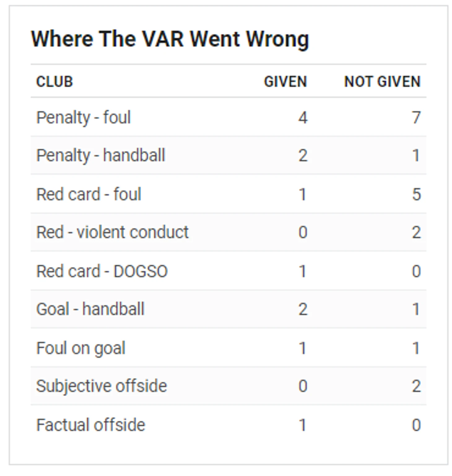452x476 pixels.
Task: Select the Not Given value 0 for Red card - DOGSO
Action: [416, 272]
